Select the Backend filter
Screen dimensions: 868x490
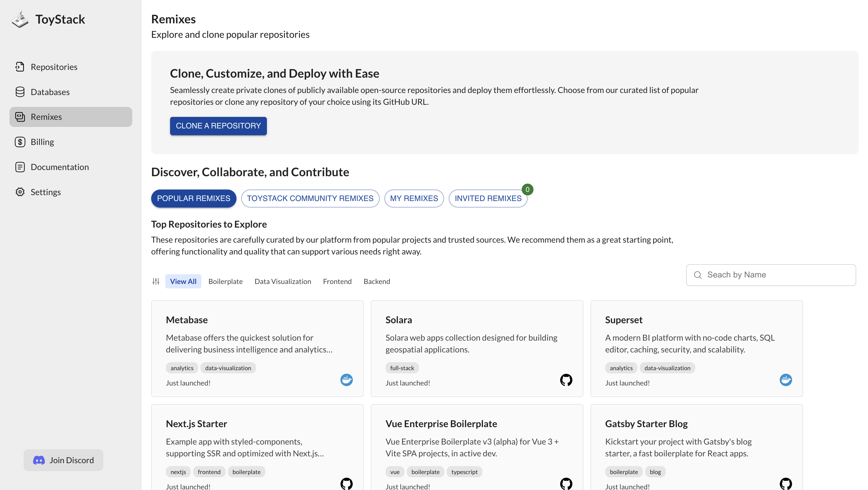[377, 281]
